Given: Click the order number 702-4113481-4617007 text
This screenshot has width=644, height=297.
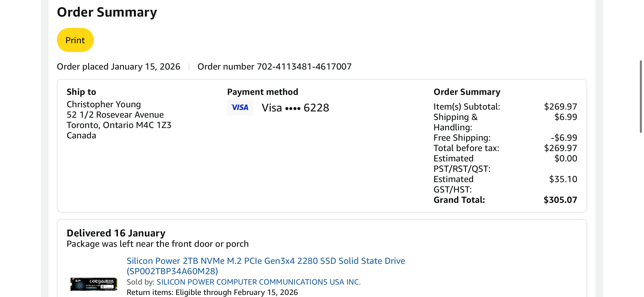Looking at the screenshot, I should 274,67.
